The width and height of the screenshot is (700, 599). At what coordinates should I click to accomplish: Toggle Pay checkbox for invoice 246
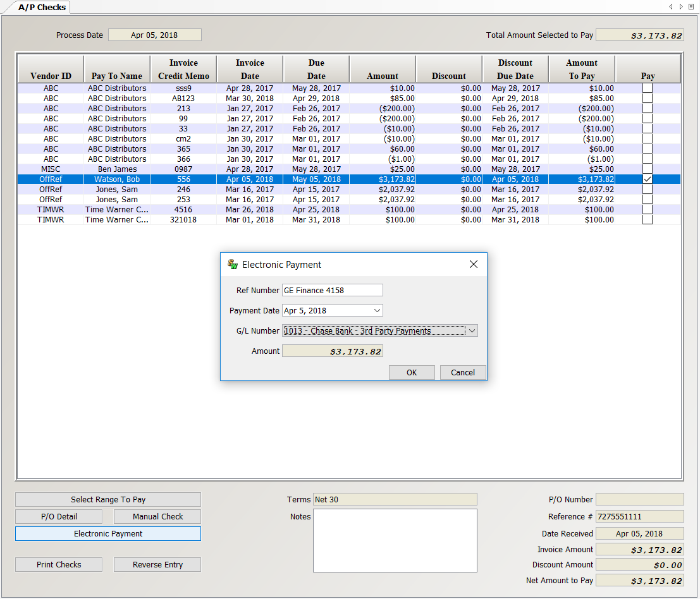point(648,189)
